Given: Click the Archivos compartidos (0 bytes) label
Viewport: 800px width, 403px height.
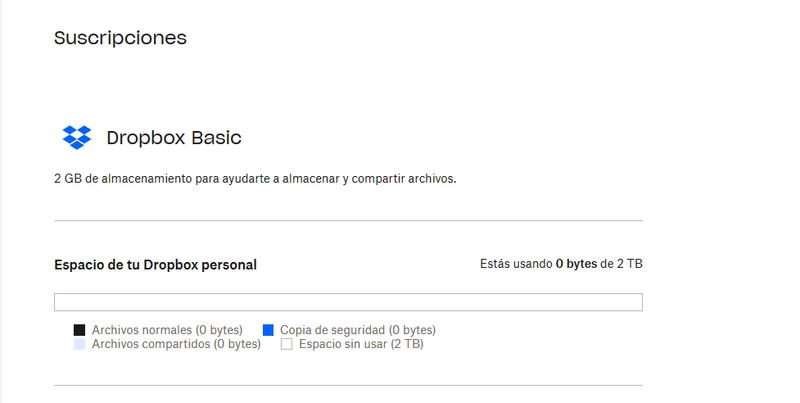Looking at the screenshot, I should [x=176, y=344].
